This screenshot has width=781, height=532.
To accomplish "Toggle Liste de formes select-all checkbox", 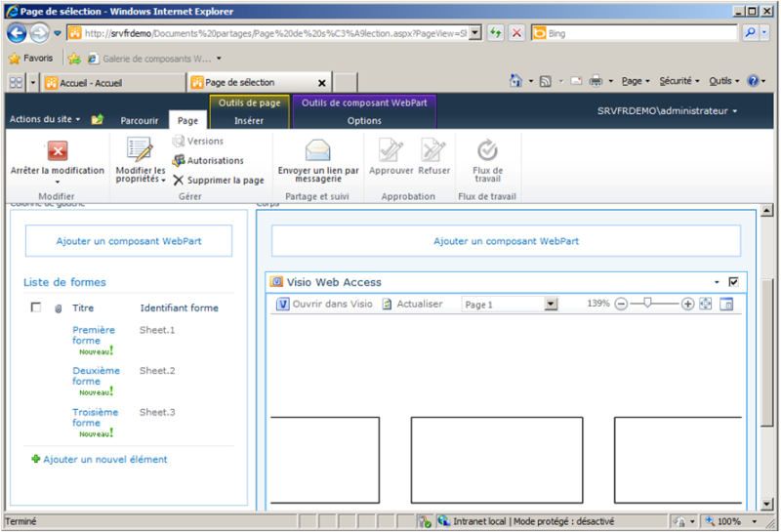I will point(36,307).
